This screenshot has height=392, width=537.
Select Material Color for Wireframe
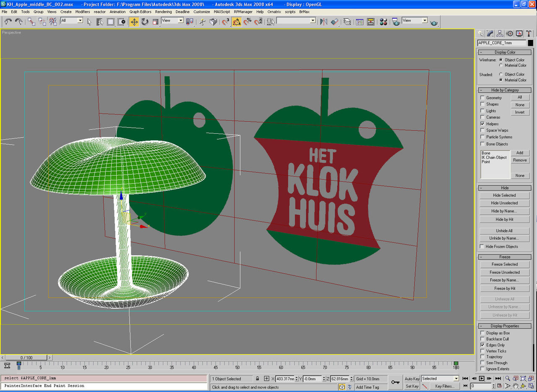501,65
